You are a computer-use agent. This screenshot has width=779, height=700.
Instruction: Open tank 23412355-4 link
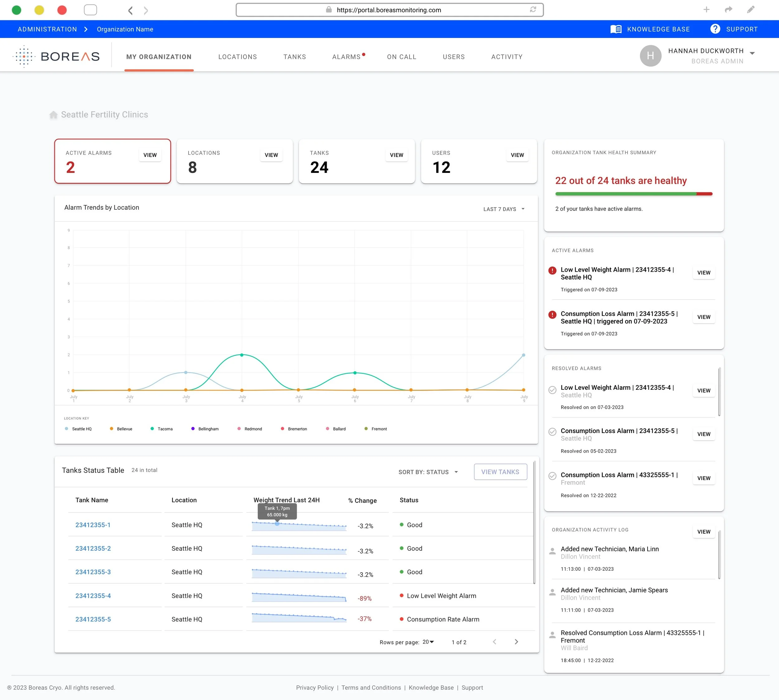point(93,596)
